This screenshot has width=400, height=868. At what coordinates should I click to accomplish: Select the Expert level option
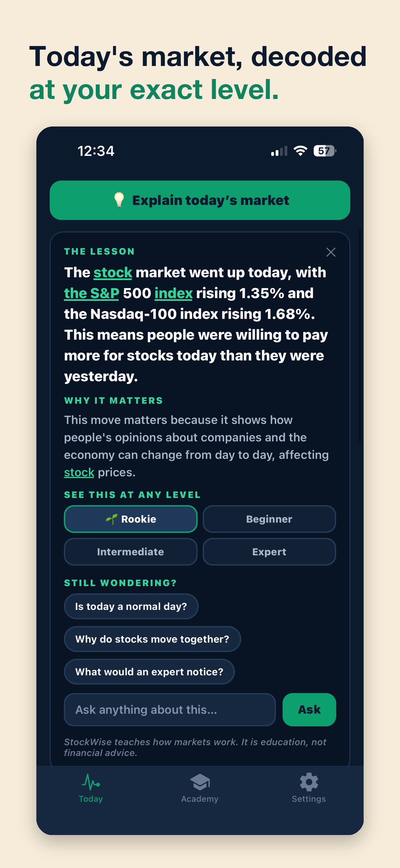pos(269,552)
